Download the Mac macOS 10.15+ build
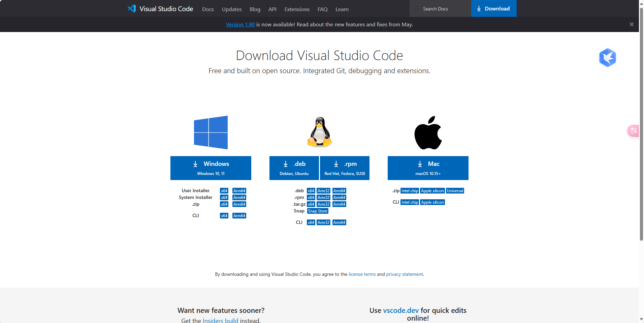 428,168
